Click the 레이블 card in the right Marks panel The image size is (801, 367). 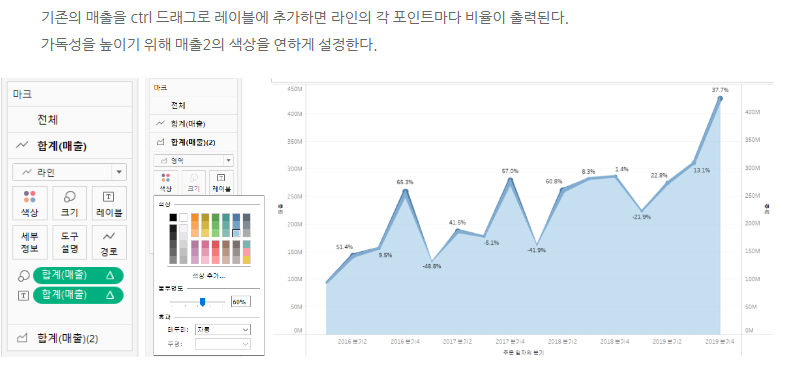click(221, 183)
